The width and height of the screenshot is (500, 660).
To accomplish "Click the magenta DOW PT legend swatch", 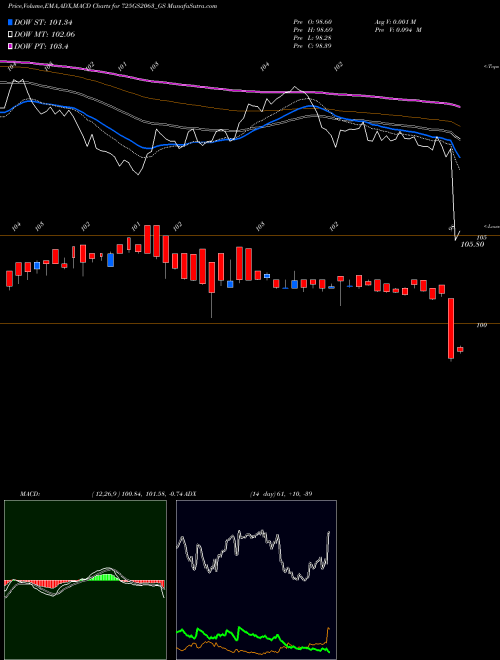I will pyautogui.click(x=11, y=46).
